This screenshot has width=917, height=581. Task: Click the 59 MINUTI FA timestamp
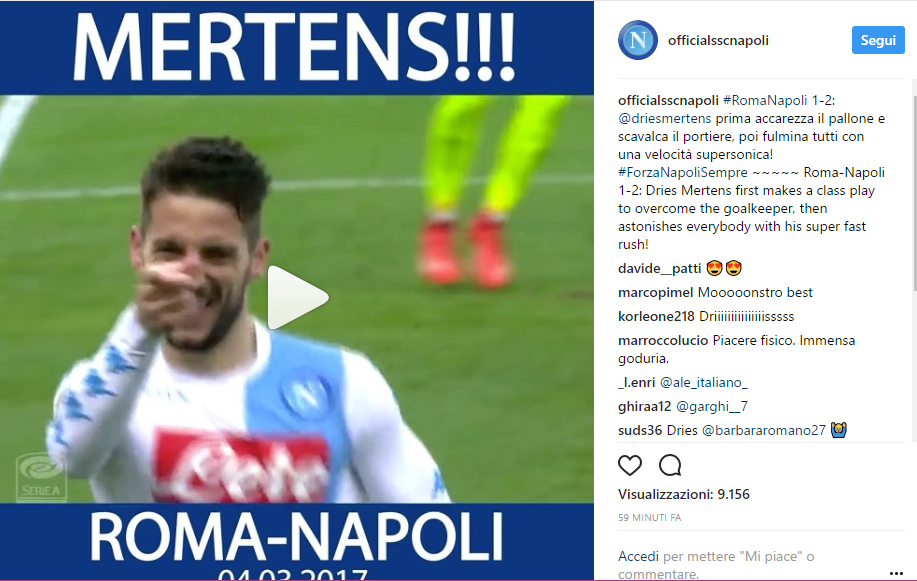(x=649, y=518)
